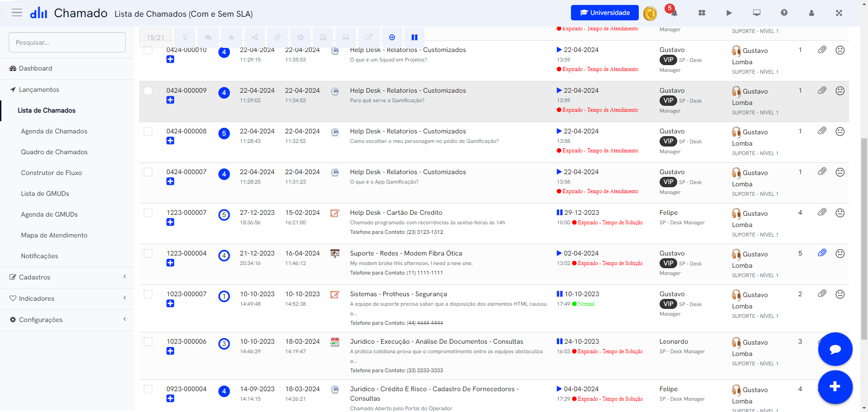Open the help question mark icon
The height and width of the screenshot is (412, 868).
coord(784,13)
